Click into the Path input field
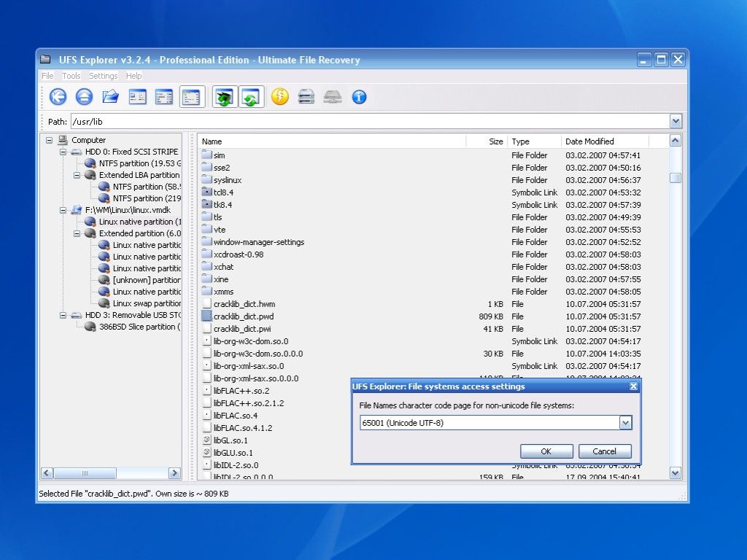The height and width of the screenshot is (560, 747). [370, 122]
